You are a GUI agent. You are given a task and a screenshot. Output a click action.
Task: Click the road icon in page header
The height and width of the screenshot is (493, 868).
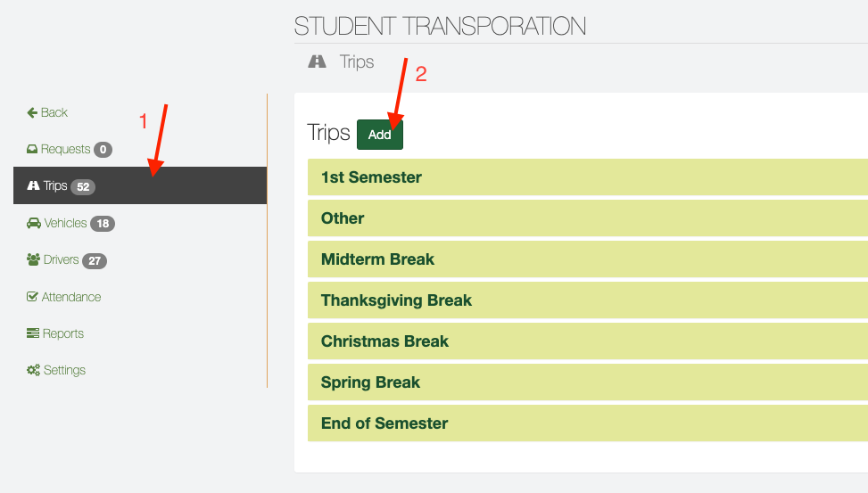pyautogui.click(x=317, y=62)
